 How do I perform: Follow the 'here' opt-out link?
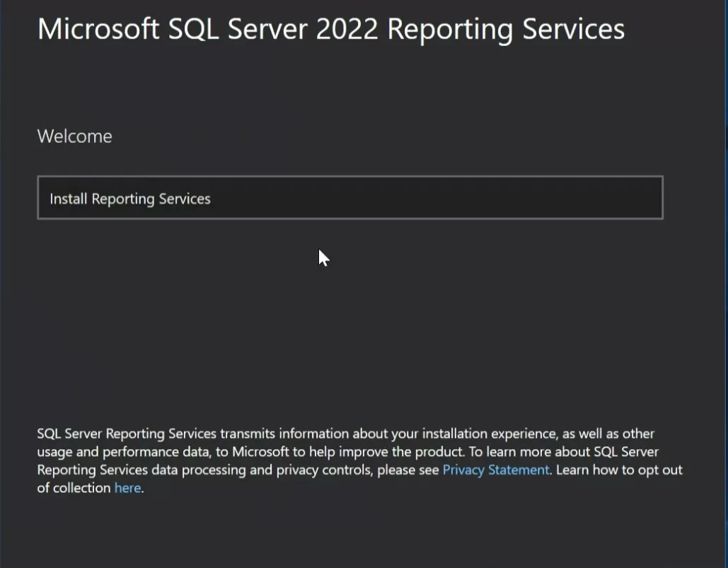pos(127,488)
